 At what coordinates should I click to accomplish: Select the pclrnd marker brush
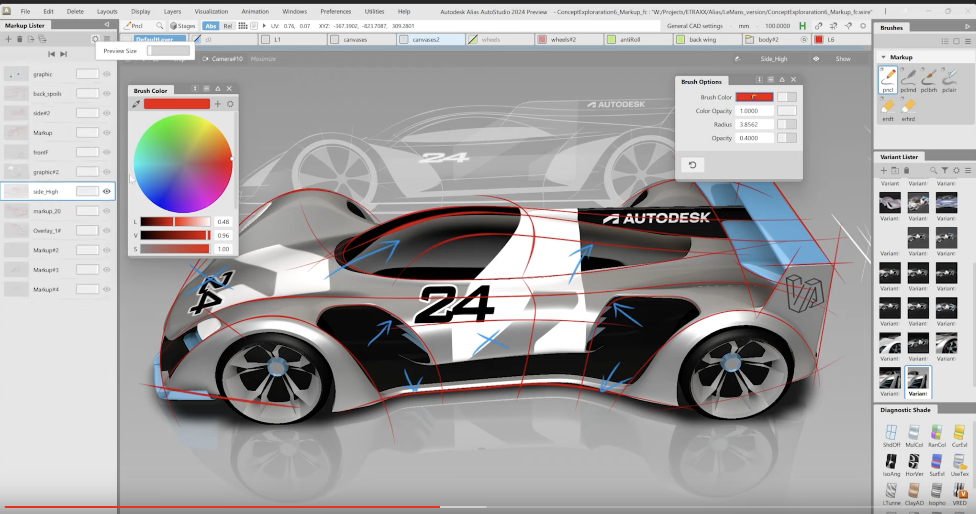pyautogui.click(x=908, y=79)
